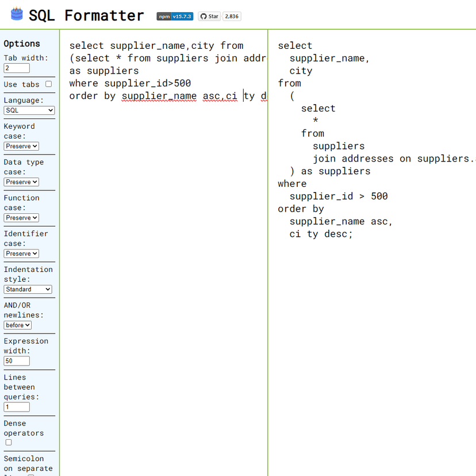Open the 2,836 stargazers count badge
476x476 pixels.
coord(232,16)
